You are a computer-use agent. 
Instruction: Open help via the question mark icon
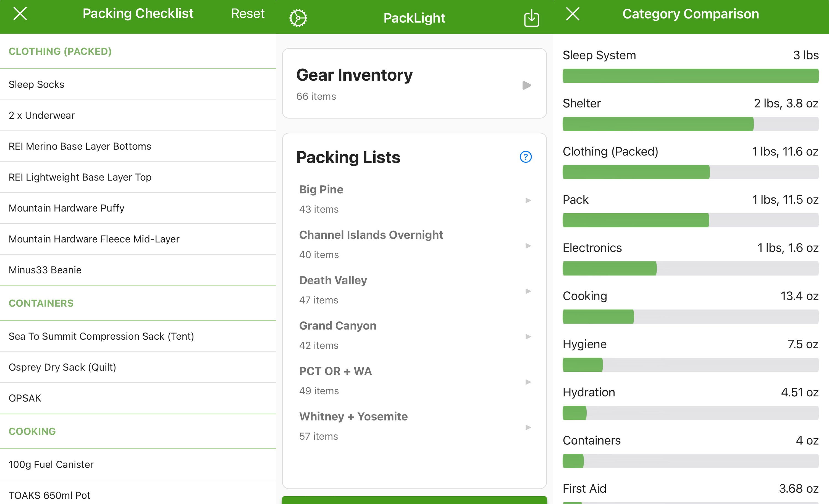525,157
